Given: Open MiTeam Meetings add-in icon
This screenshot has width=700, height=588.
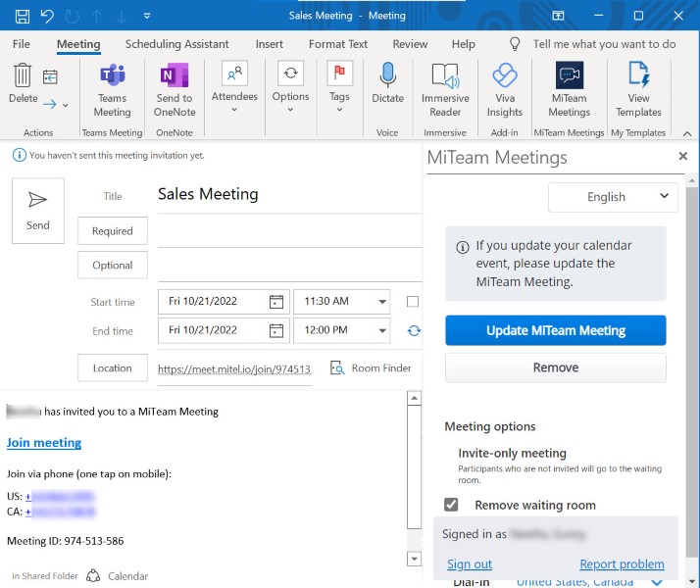Looking at the screenshot, I should [x=569, y=77].
